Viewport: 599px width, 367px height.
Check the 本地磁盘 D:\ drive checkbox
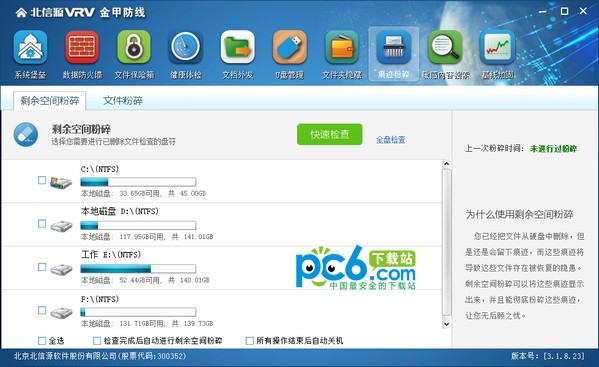pyautogui.click(x=42, y=224)
